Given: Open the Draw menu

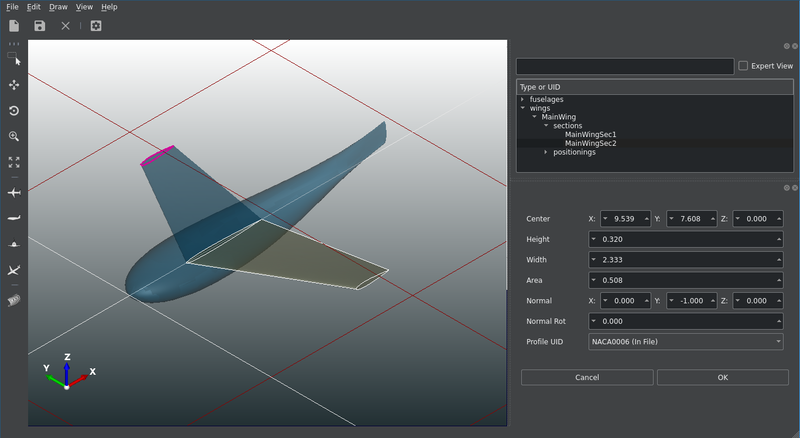Looking at the screenshot, I should [x=58, y=7].
